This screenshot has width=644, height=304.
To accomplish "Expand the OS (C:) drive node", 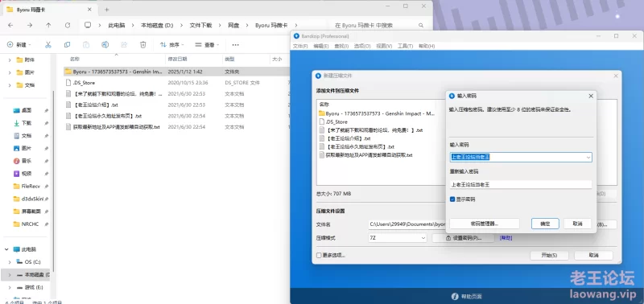I will pos(10,261).
